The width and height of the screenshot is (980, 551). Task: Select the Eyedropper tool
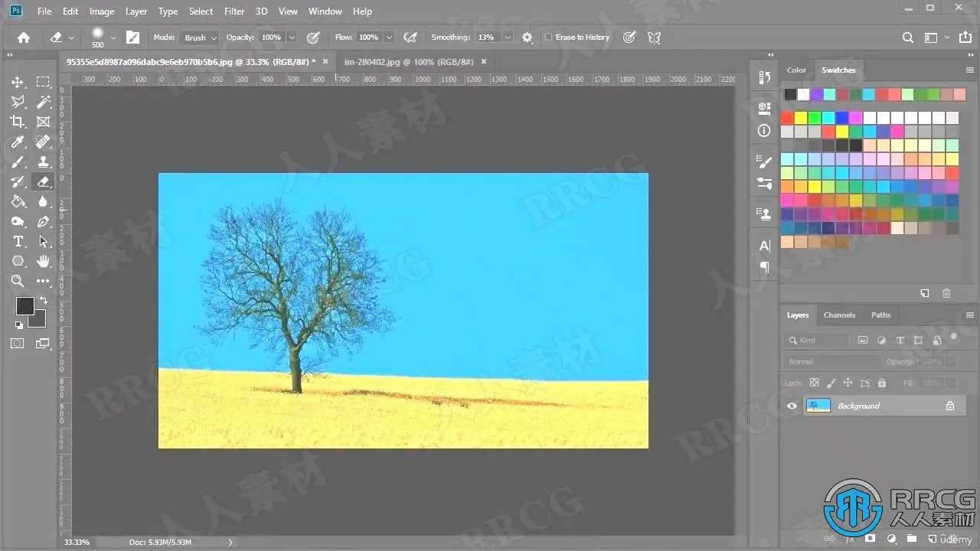pyautogui.click(x=18, y=142)
